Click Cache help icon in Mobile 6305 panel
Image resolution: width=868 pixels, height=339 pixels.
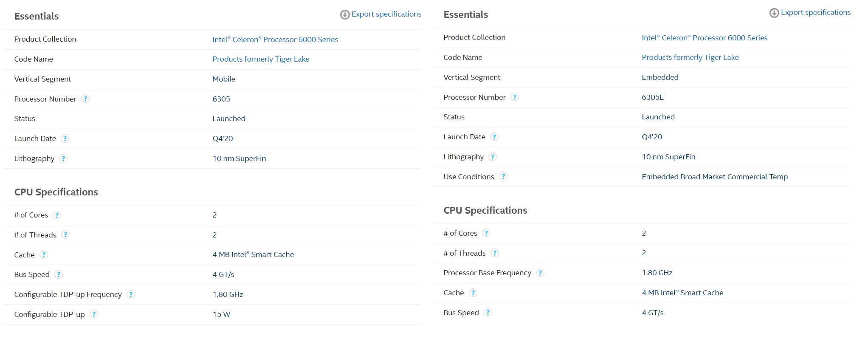(44, 255)
